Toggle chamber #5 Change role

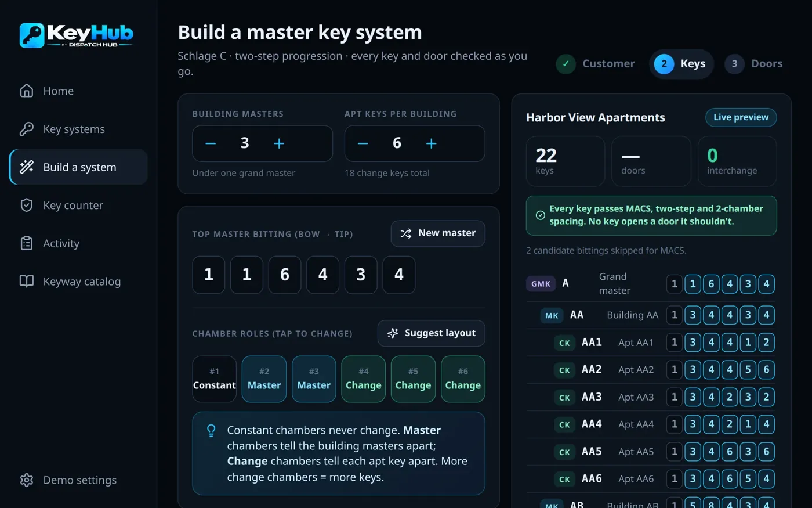pos(413,379)
